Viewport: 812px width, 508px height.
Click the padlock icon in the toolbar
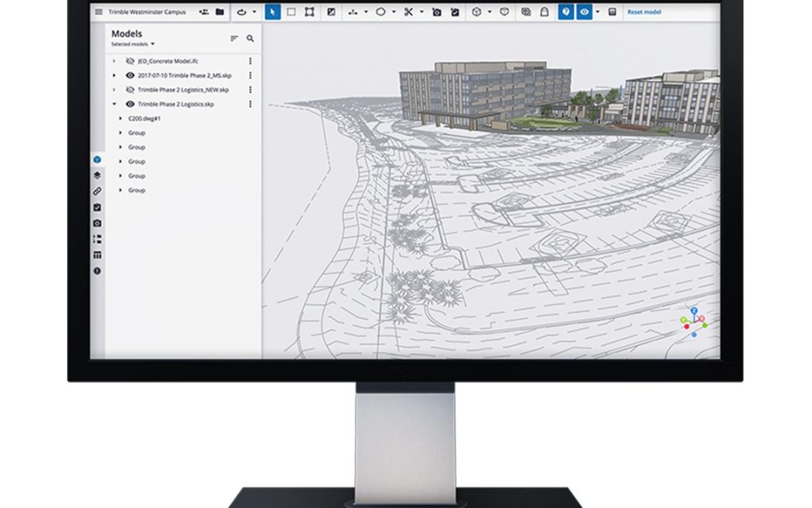coord(545,11)
